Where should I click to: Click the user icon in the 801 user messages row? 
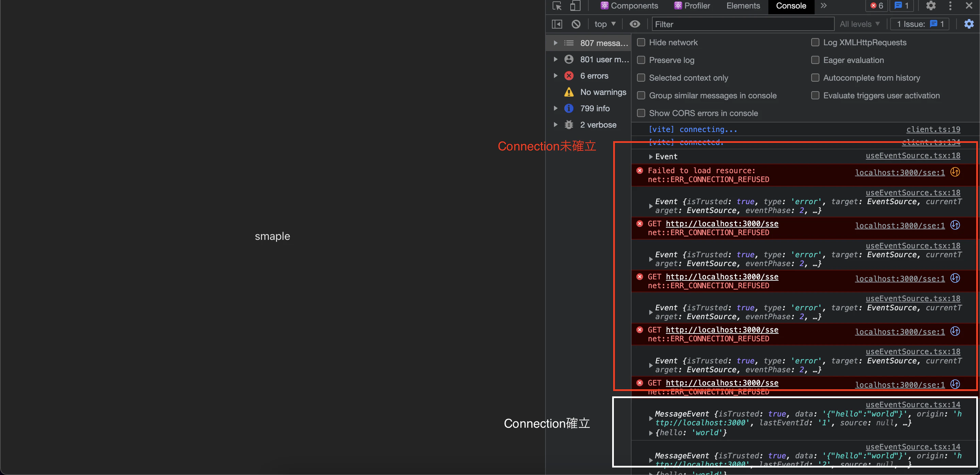pyautogui.click(x=569, y=60)
